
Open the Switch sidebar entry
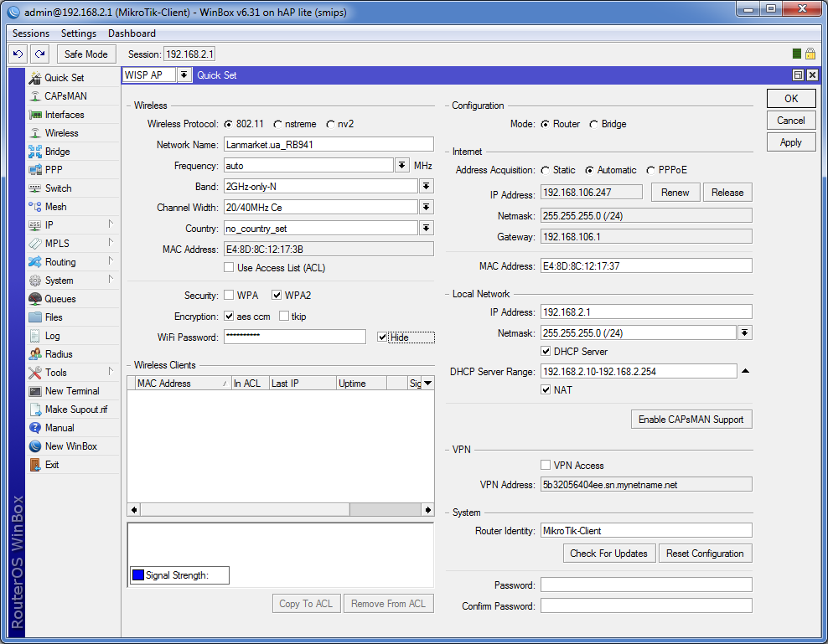72,188
